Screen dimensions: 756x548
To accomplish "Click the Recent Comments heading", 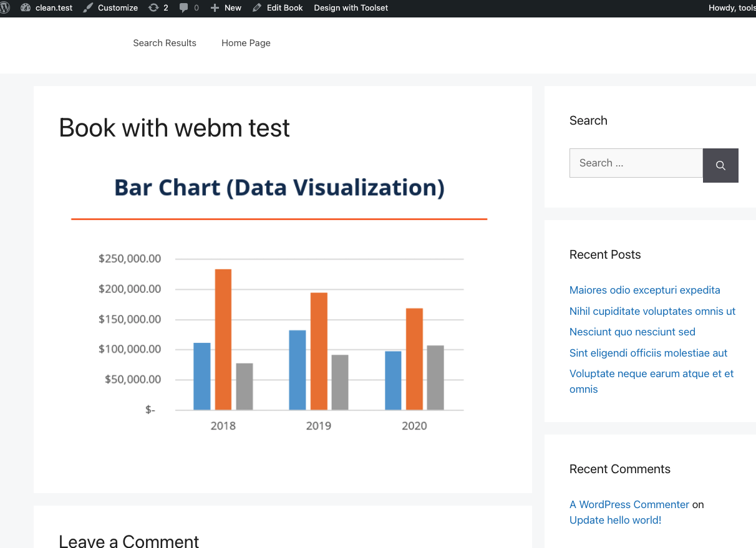I will 620,469.
